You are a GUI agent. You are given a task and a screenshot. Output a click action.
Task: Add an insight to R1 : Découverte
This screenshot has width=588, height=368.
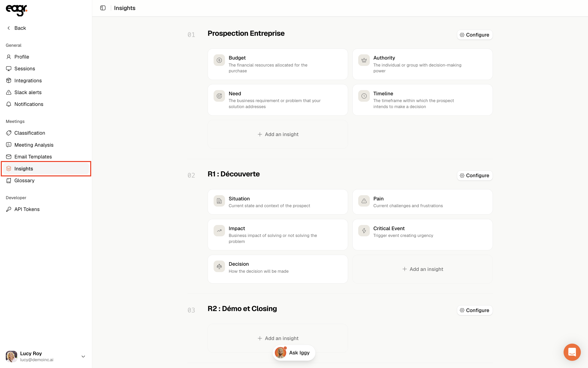422,269
